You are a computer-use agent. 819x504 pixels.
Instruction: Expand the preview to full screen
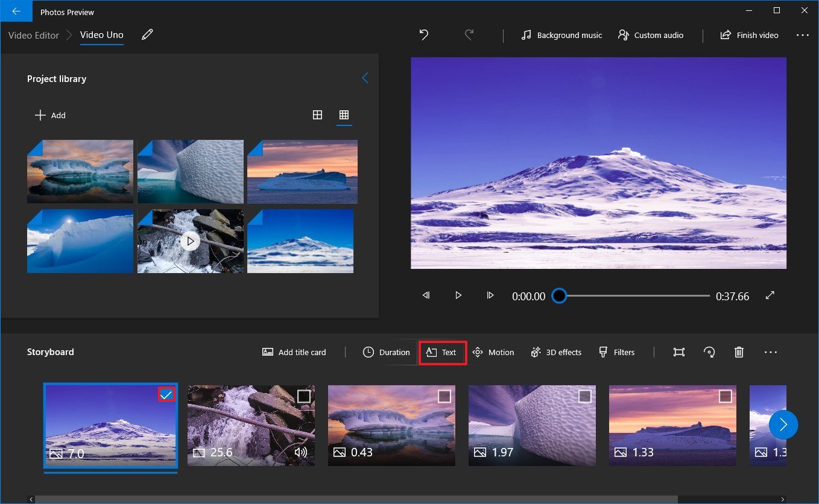(770, 295)
